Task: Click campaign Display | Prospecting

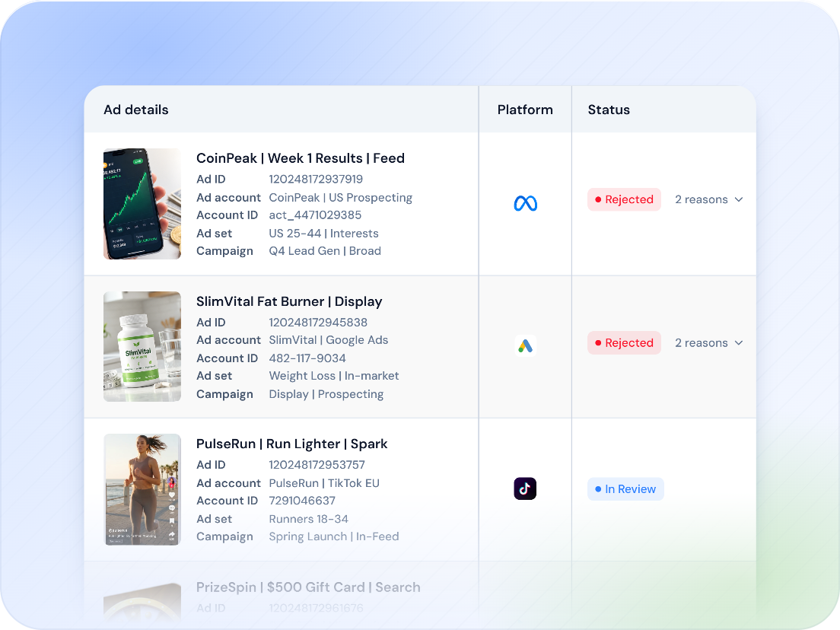Action: tap(326, 394)
